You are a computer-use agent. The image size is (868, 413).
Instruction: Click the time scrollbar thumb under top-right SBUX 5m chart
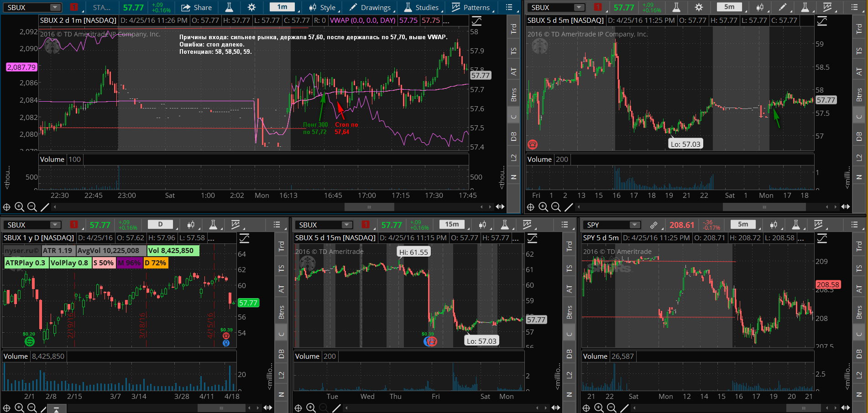[764, 207]
